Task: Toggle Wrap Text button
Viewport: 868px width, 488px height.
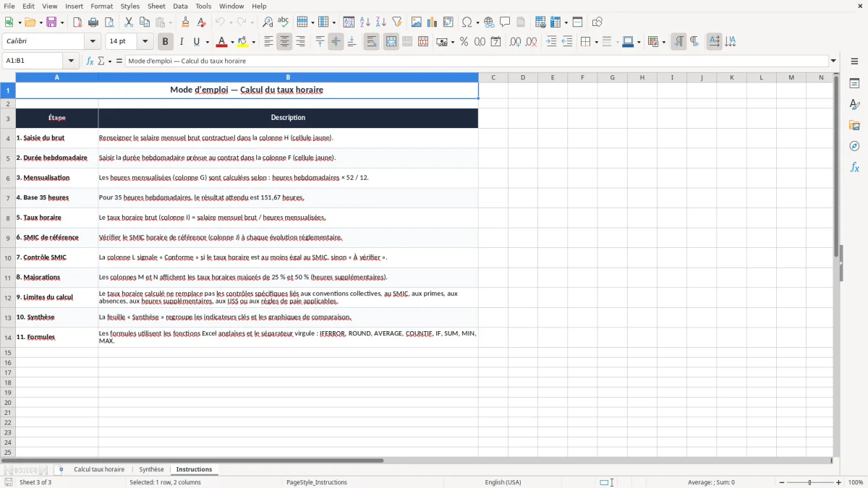Action: click(x=371, y=42)
